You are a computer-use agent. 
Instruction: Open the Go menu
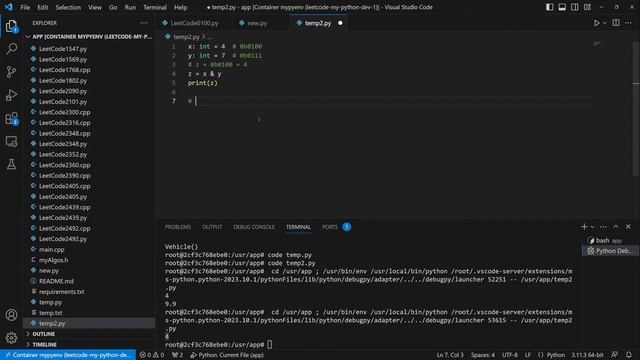(113, 7)
